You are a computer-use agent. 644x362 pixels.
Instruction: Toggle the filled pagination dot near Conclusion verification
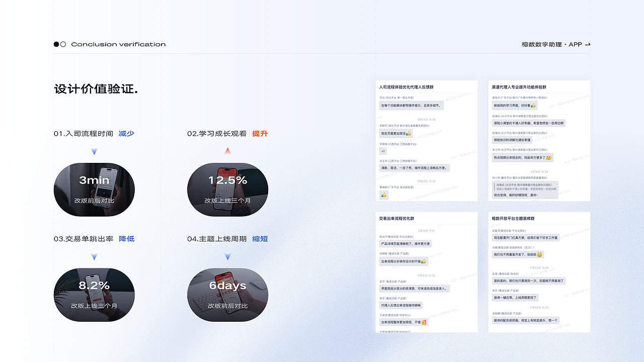pos(56,44)
